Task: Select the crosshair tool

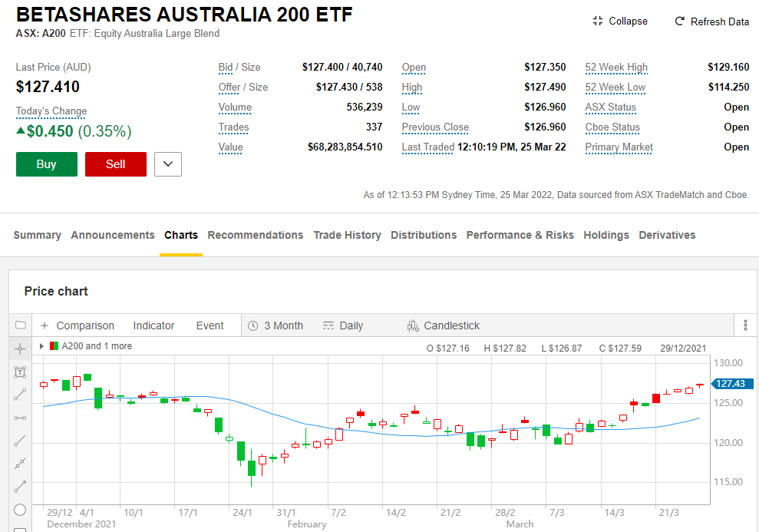Action: coord(20,349)
